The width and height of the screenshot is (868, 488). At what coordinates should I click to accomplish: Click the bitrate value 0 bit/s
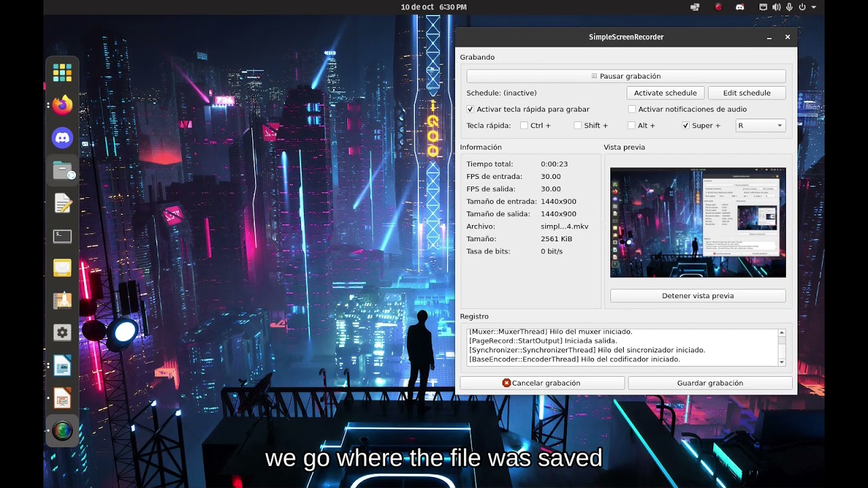coord(551,251)
